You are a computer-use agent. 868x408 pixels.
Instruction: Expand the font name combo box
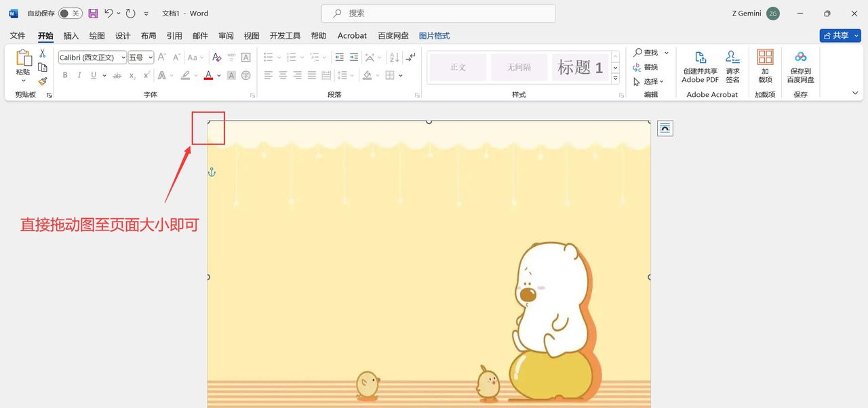point(123,58)
